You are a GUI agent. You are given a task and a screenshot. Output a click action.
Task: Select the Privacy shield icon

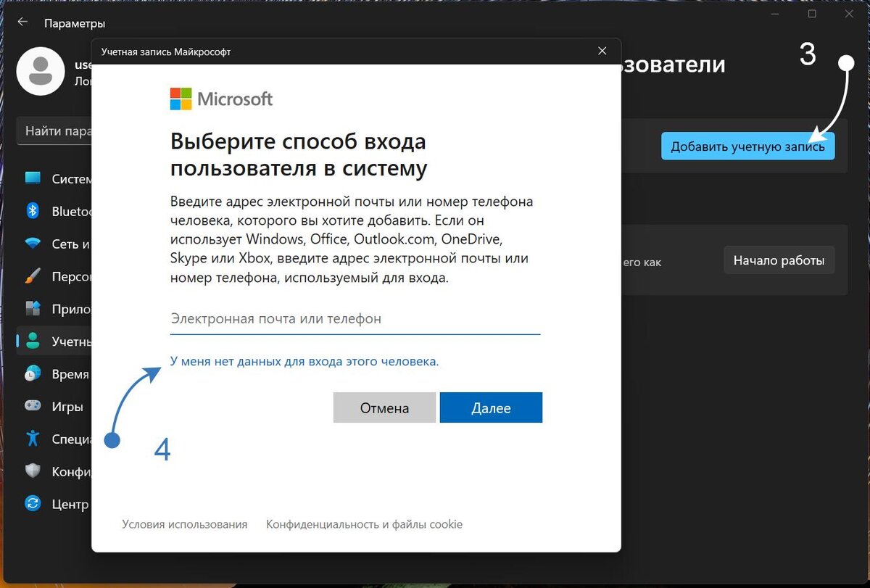(33, 471)
